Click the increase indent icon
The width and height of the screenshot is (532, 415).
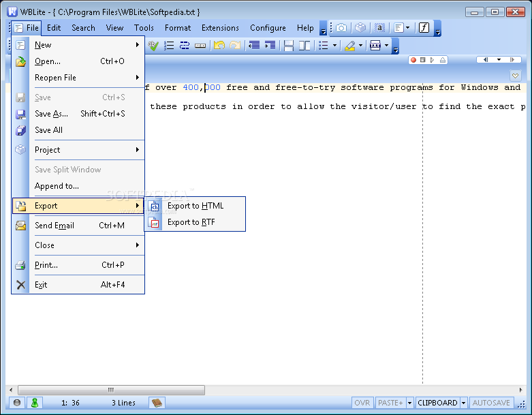pos(270,46)
